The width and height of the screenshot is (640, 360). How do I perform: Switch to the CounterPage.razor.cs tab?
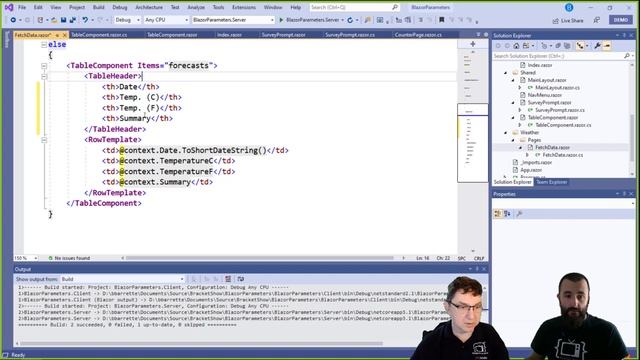(418, 35)
